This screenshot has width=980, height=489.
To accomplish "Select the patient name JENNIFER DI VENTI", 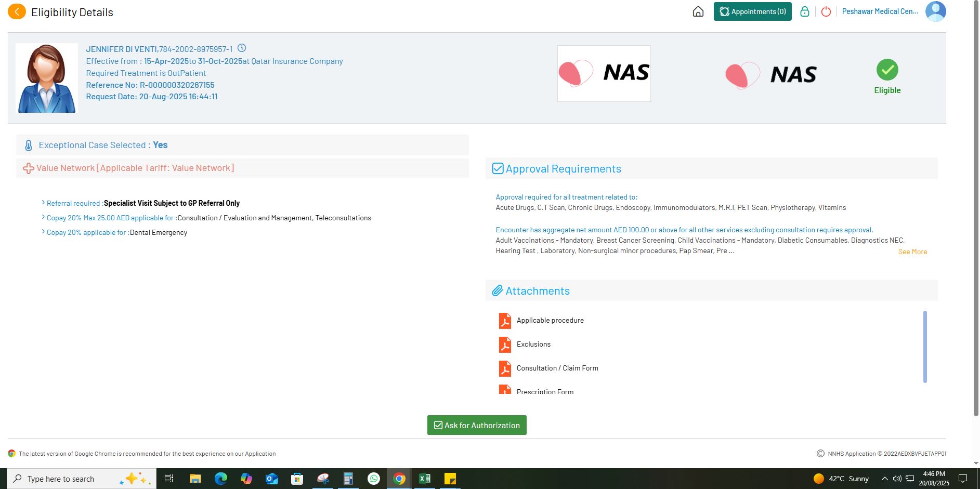I will click(121, 49).
